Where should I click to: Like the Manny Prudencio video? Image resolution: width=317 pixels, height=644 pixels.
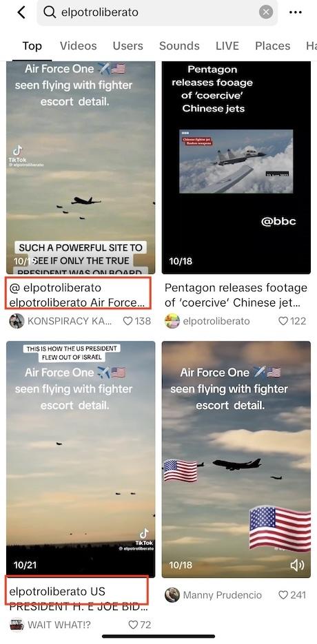(x=283, y=594)
